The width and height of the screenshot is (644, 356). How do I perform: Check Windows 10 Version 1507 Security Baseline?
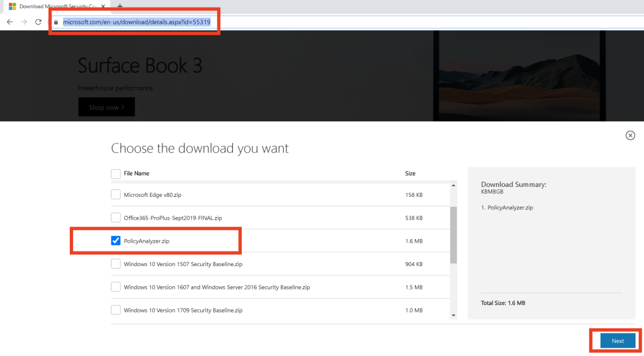[x=116, y=264]
